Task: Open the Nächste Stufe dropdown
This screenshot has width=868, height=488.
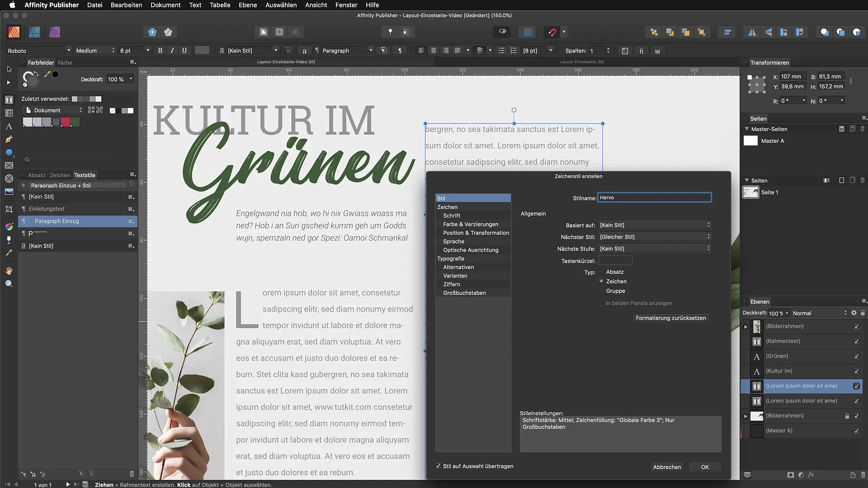Action: point(655,249)
